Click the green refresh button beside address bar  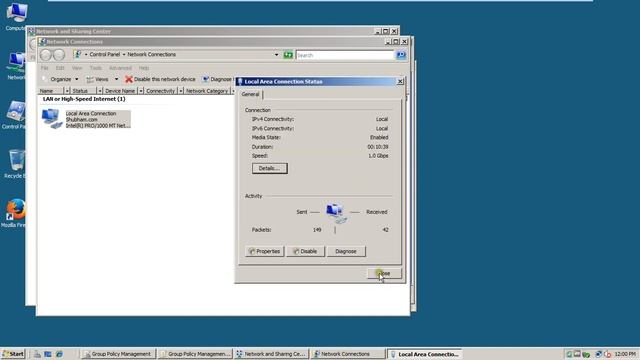pyautogui.click(x=288, y=55)
